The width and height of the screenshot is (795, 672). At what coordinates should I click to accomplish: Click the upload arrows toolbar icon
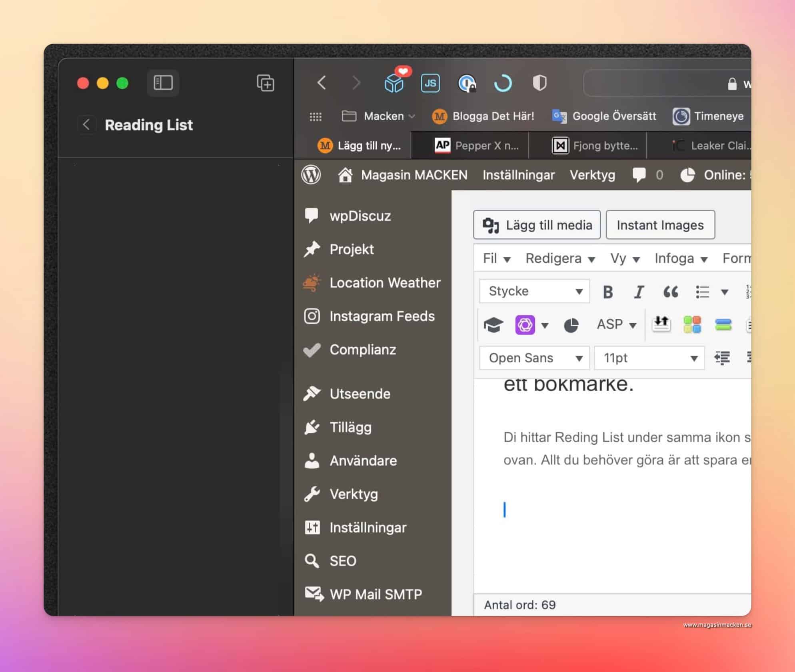click(661, 324)
